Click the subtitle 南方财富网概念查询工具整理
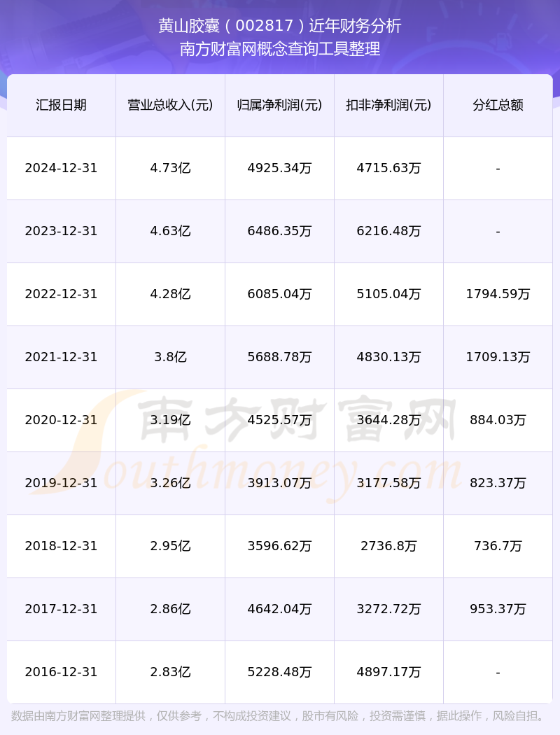Viewport: 560px width, 735px height. [280, 49]
